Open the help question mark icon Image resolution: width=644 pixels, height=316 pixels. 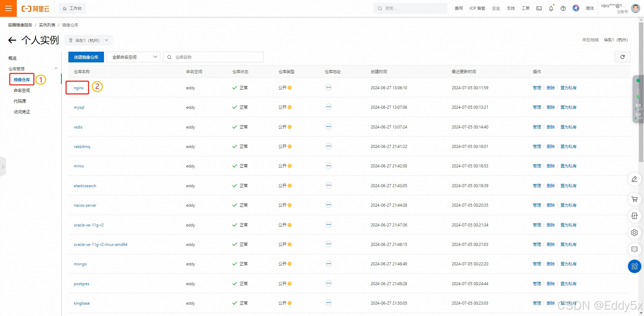pyautogui.click(x=563, y=8)
